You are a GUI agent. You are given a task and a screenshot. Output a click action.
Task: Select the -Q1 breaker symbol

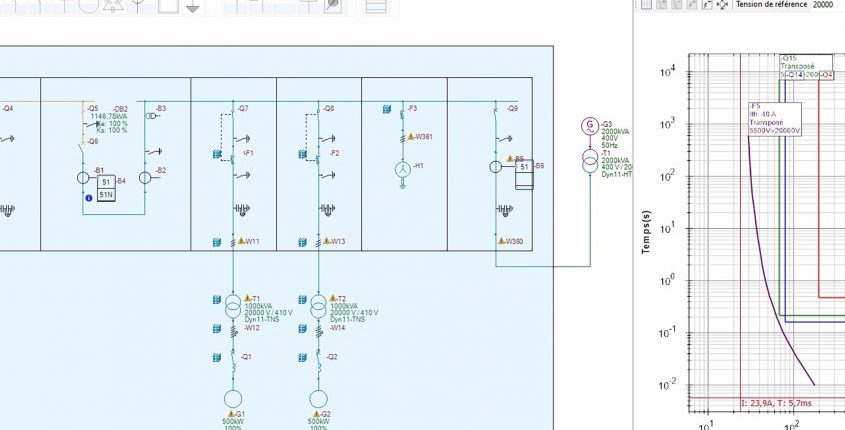(233, 362)
